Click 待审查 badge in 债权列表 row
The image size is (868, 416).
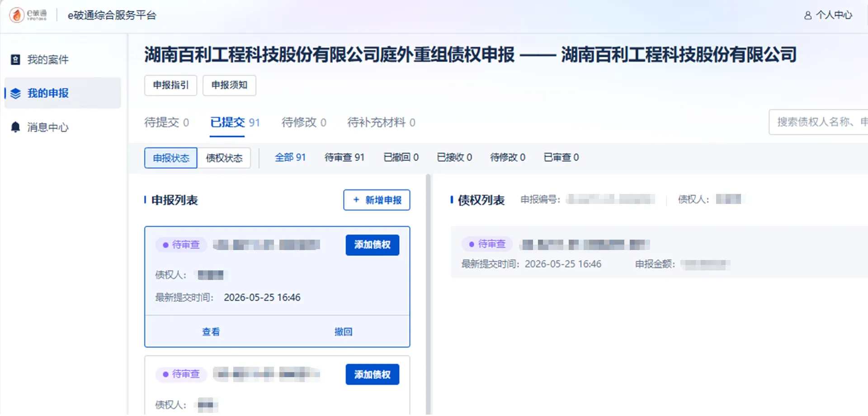pyautogui.click(x=487, y=244)
